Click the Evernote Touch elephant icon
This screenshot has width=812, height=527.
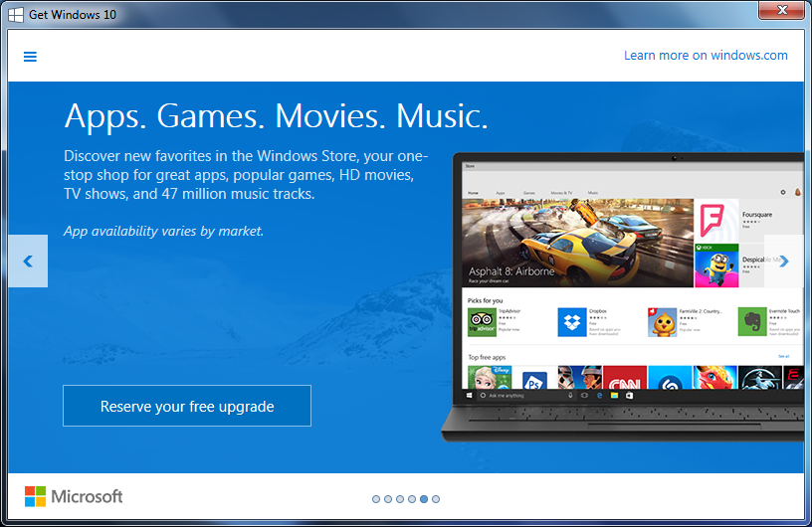(752, 322)
